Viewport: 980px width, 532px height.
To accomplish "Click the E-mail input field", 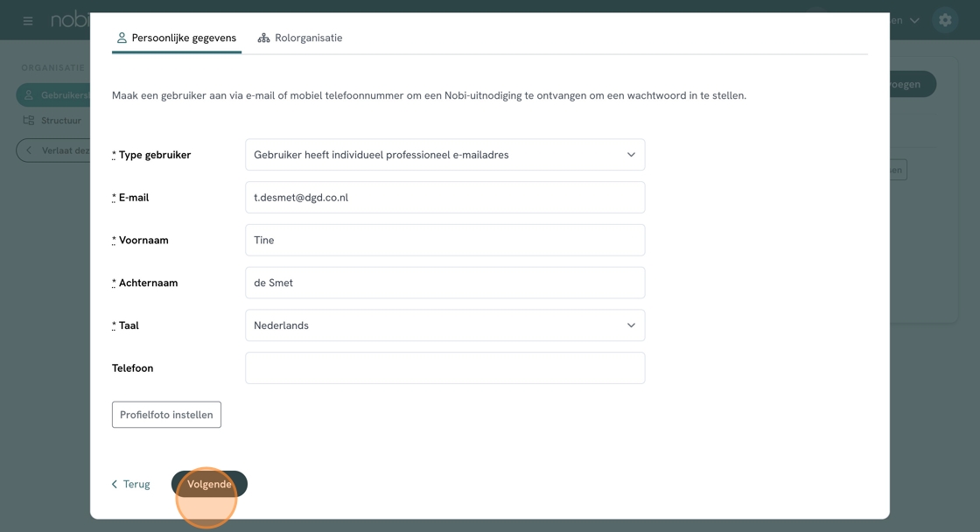I will click(444, 198).
